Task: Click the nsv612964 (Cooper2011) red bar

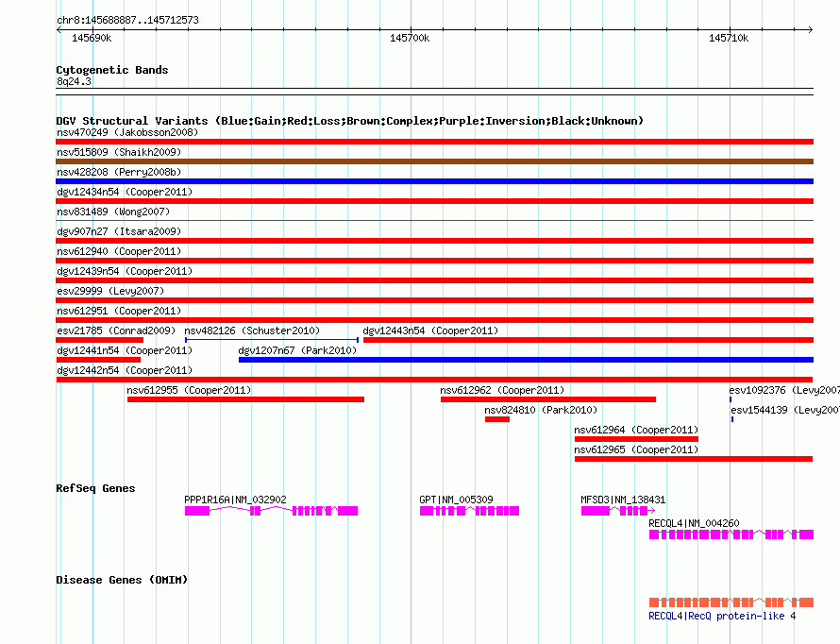Action: 636,439
